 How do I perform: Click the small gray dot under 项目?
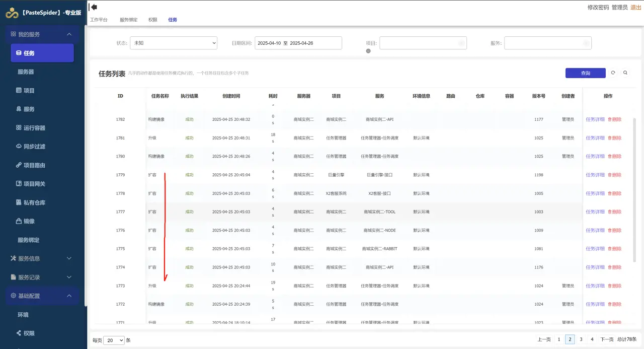click(368, 51)
